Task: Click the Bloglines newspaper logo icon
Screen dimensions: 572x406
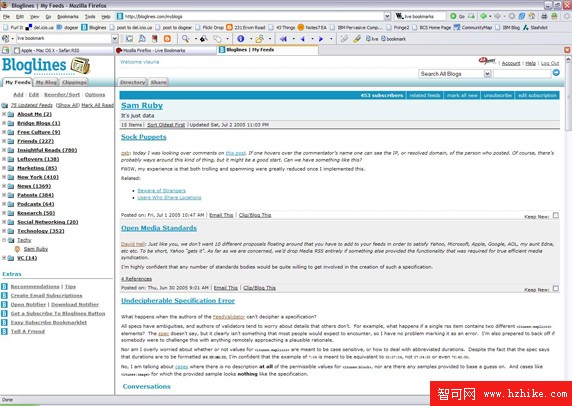Action: tap(80, 66)
